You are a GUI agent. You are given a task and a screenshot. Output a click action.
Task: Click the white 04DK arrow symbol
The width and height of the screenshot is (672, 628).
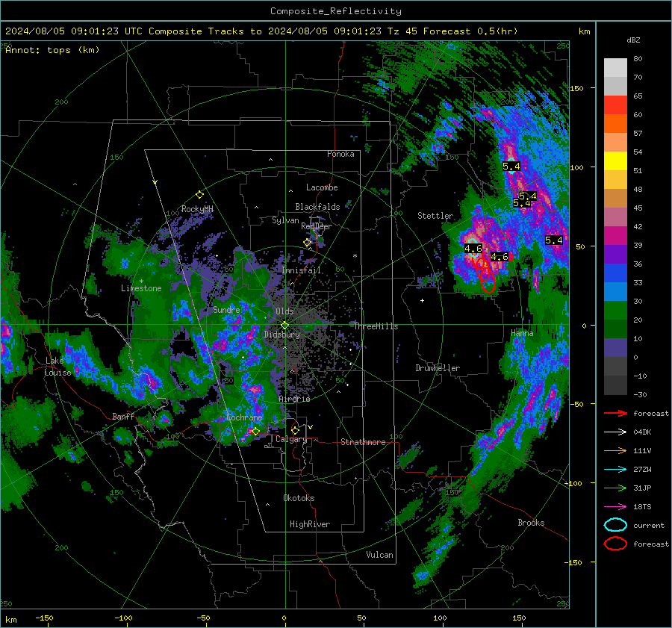coord(615,432)
